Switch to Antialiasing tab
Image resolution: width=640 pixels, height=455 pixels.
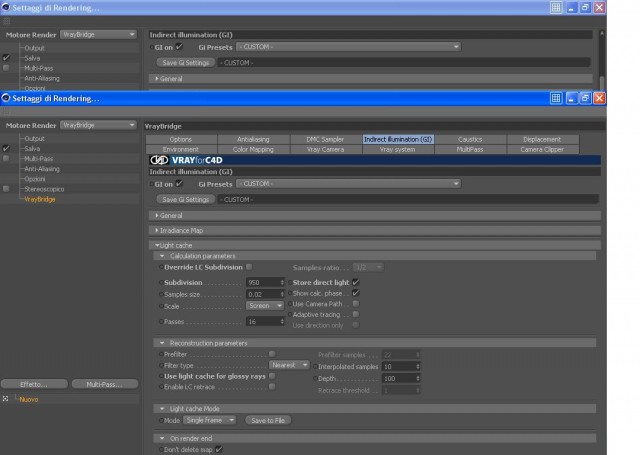(253, 139)
